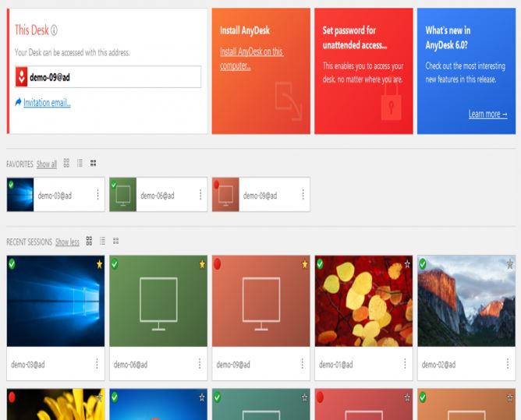Connect to demo-02@ad mountain preview
Screen dimensions: 521x420
466,301
